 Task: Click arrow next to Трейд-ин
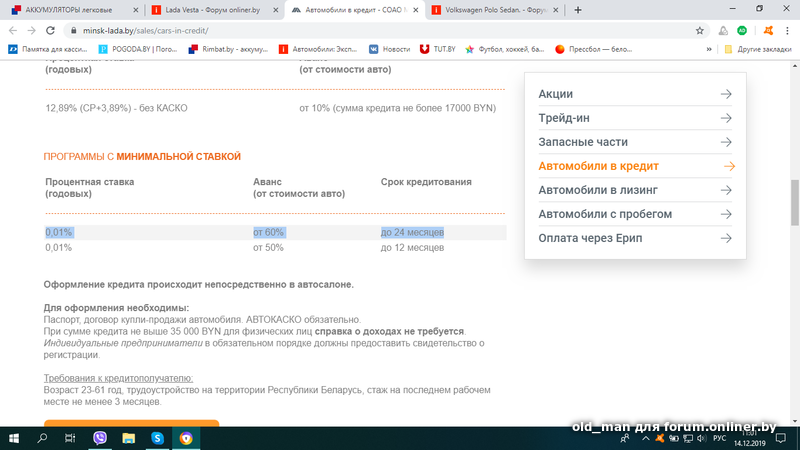point(726,118)
